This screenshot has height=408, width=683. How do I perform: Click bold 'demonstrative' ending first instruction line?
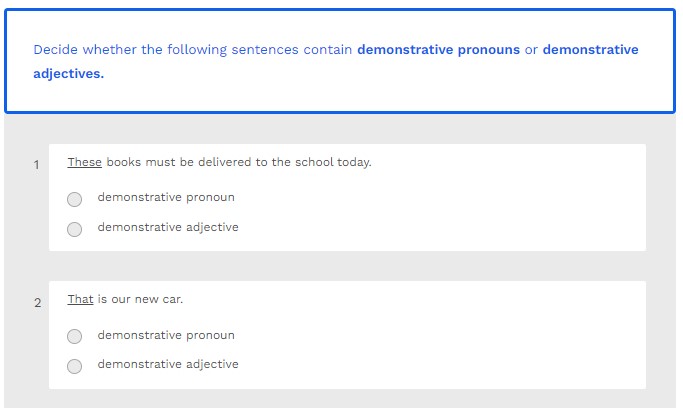(x=590, y=50)
